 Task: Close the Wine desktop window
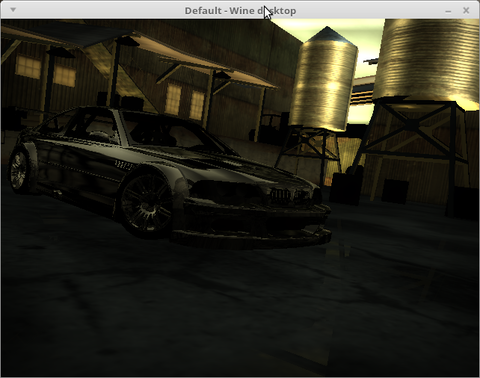466,10
